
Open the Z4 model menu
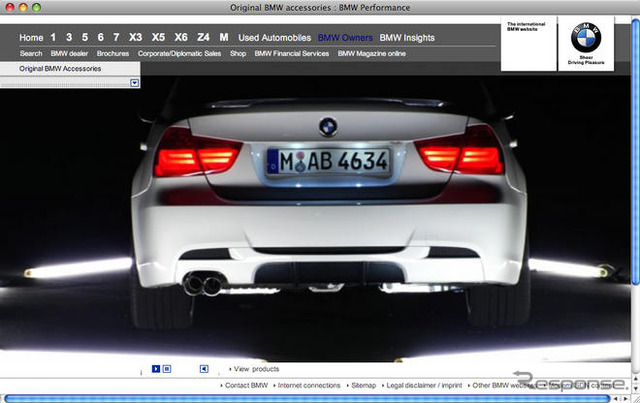[203, 37]
